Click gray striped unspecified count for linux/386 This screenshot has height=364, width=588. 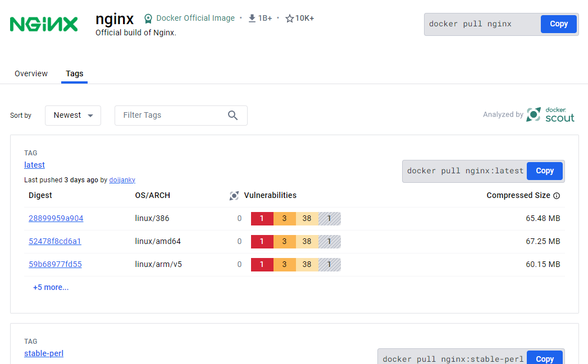[330, 218]
